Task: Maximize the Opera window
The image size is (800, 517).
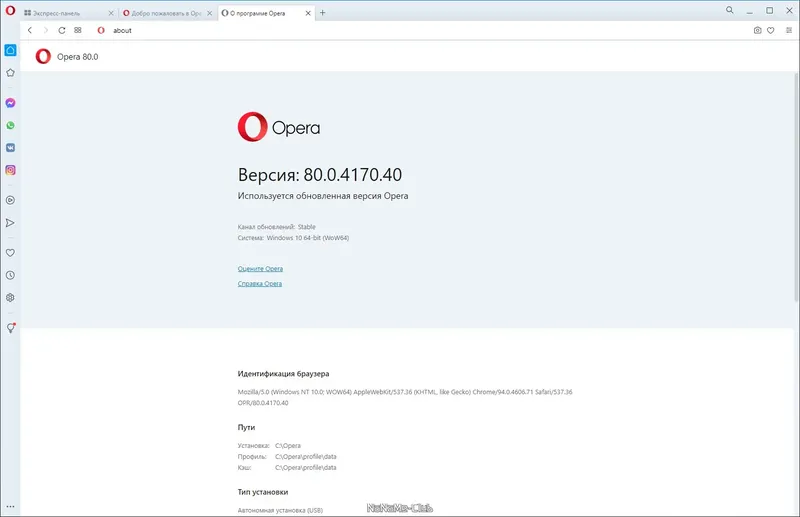Action: 769,11
